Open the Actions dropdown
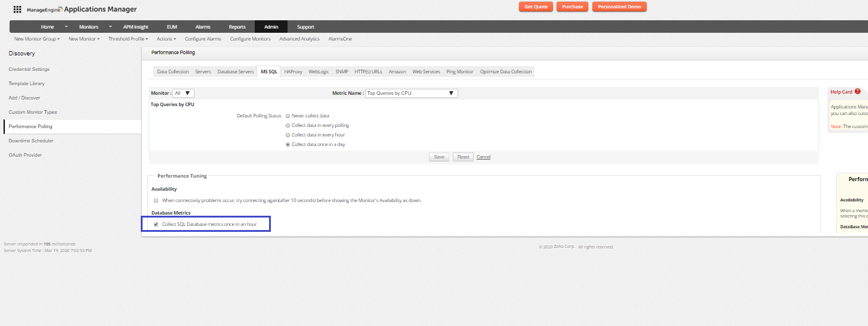The image size is (868, 326). point(166,39)
